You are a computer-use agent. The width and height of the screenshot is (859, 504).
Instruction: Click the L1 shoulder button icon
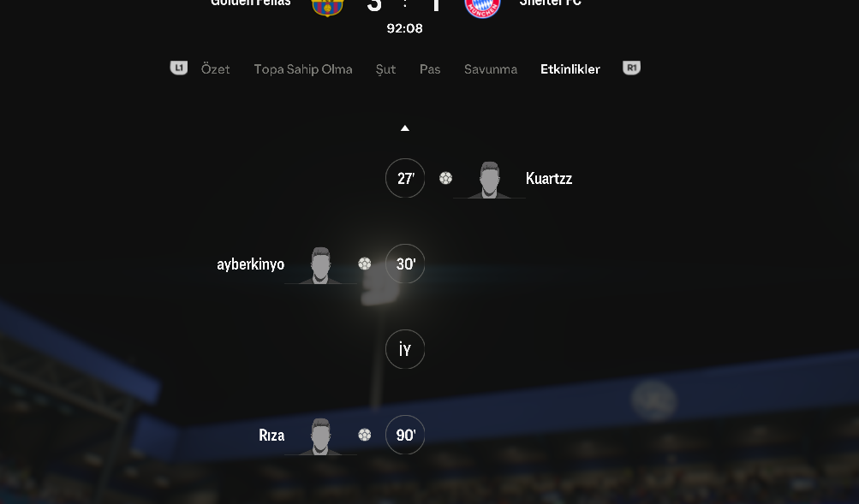tap(179, 68)
